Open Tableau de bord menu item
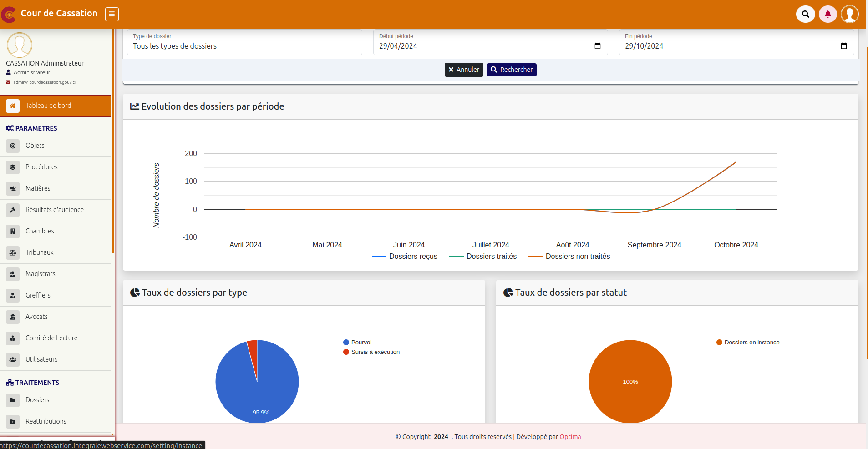868x449 pixels. pos(55,106)
